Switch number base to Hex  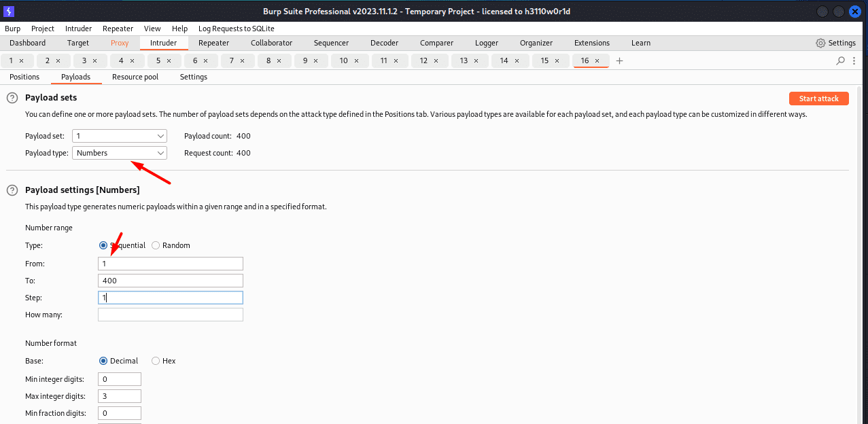(156, 361)
